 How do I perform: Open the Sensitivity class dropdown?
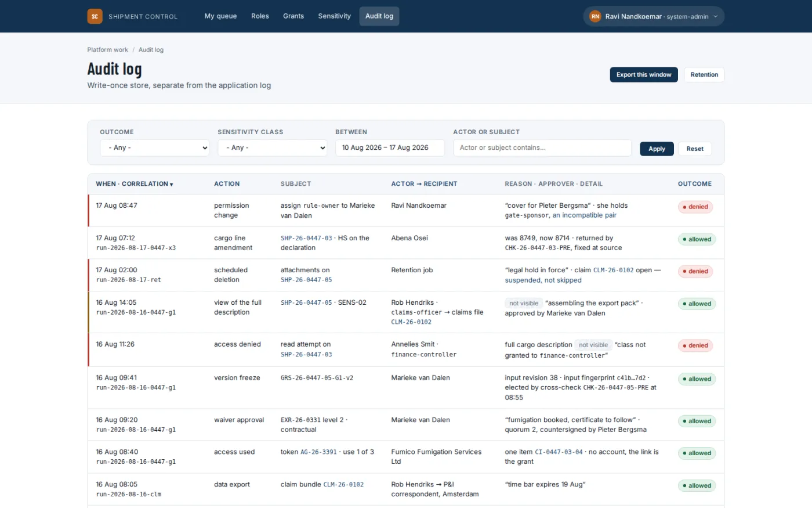coord(273,148)
